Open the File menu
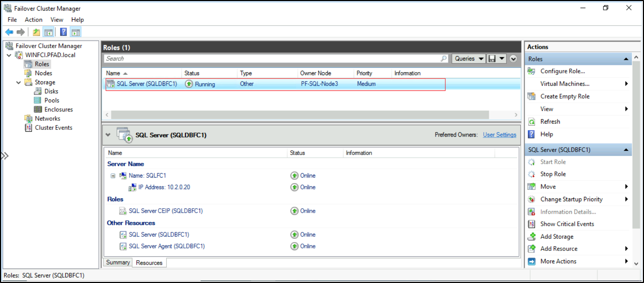 (x=12, y=20)
